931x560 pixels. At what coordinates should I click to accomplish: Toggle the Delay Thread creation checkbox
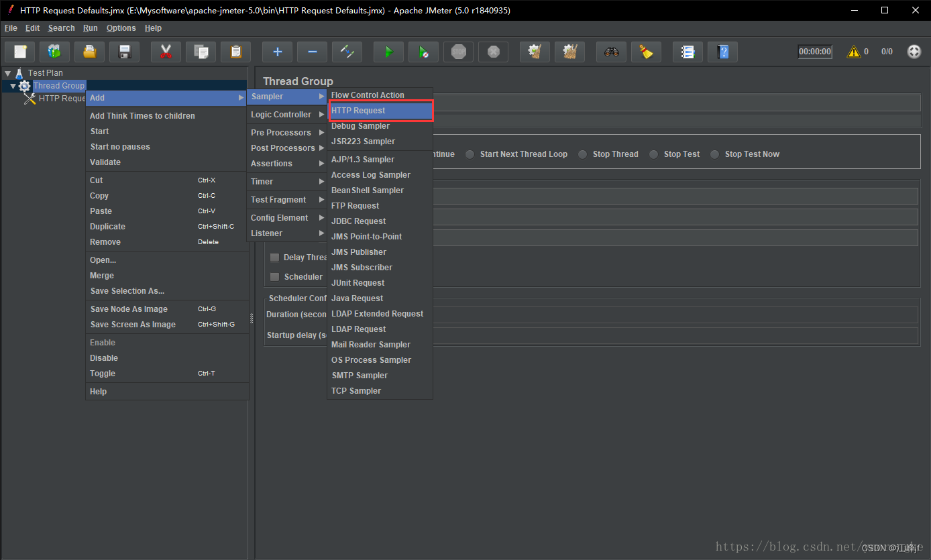coord(275,258)
